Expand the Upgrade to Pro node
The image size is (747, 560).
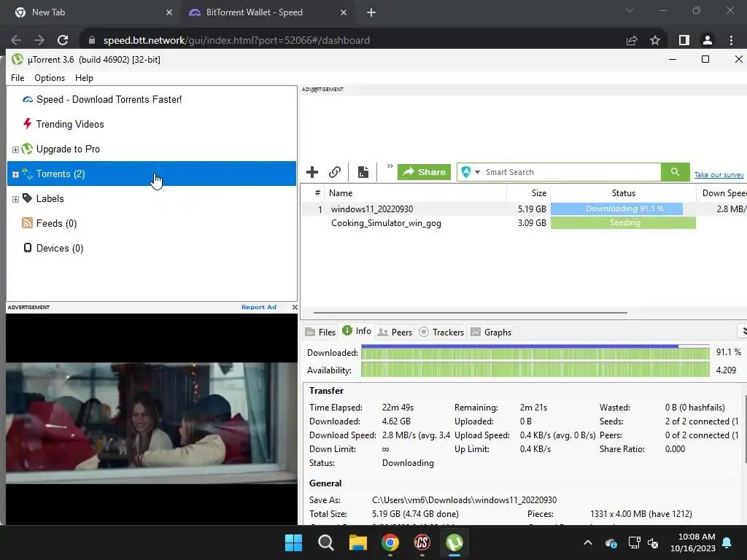tap(15, 149)
